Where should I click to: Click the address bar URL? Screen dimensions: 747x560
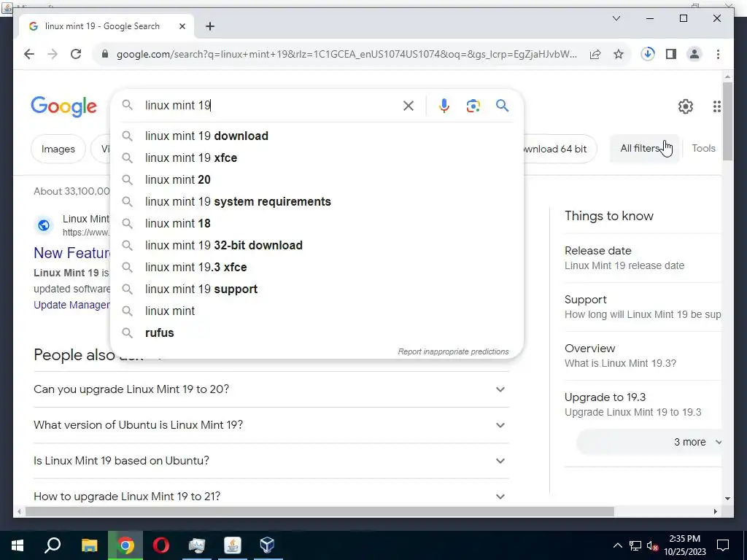click(x=347, y=54)
